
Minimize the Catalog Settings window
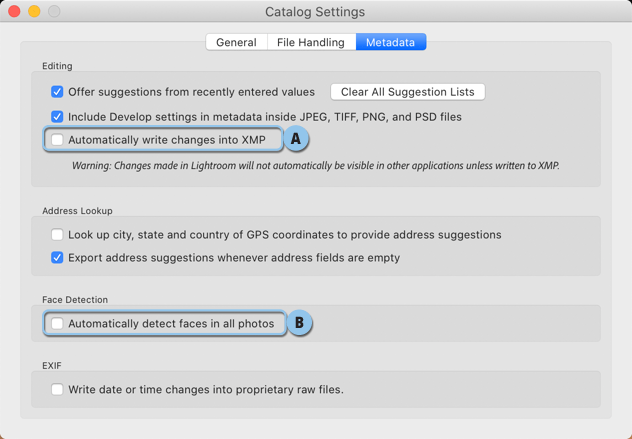click(x=34, y=11)
